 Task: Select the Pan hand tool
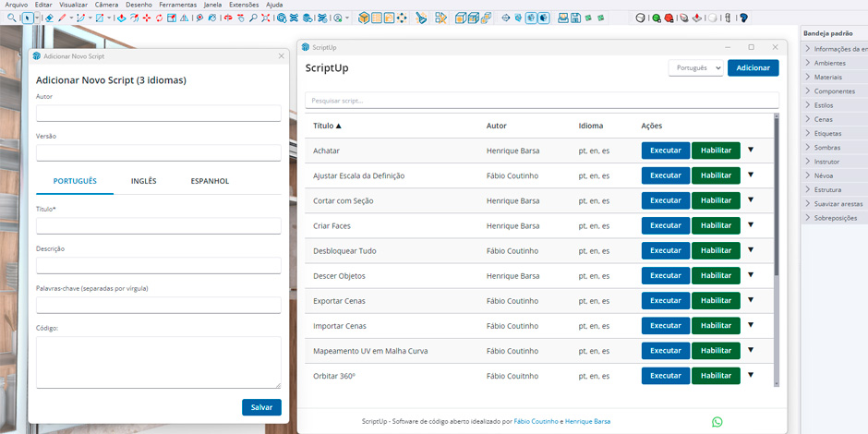[x=241, y=18]
